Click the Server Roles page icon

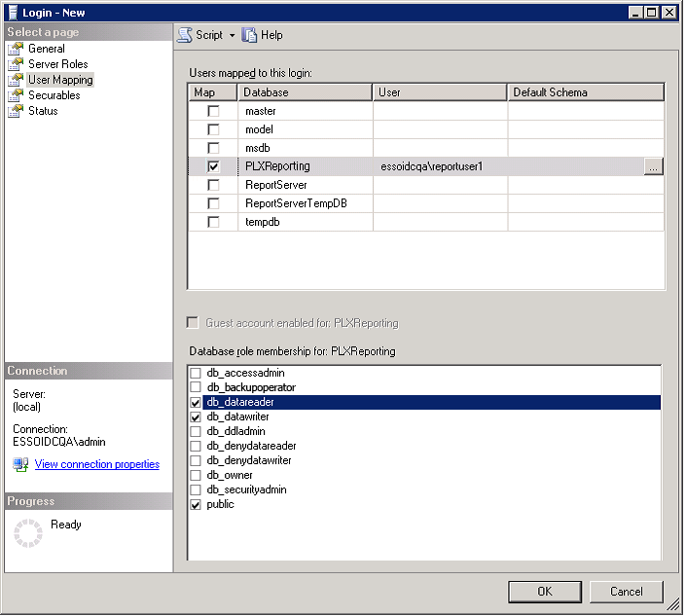[x=16, y=64]
